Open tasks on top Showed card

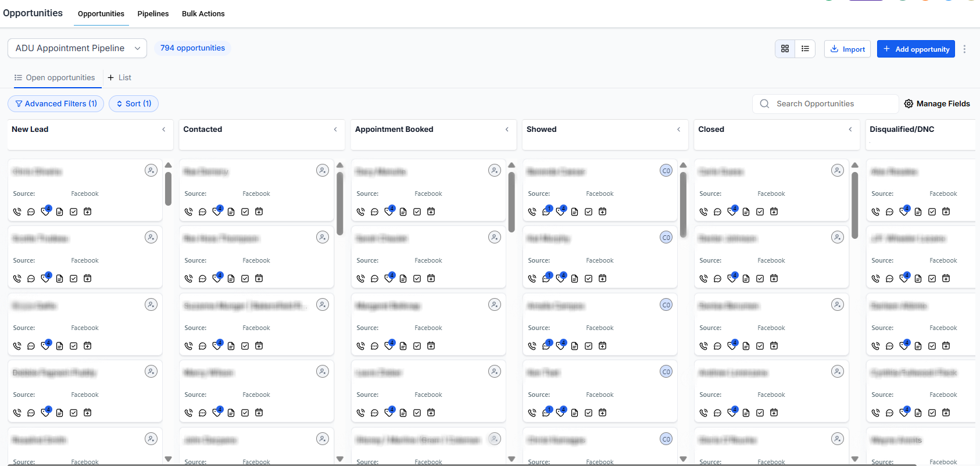coord(588,212)
